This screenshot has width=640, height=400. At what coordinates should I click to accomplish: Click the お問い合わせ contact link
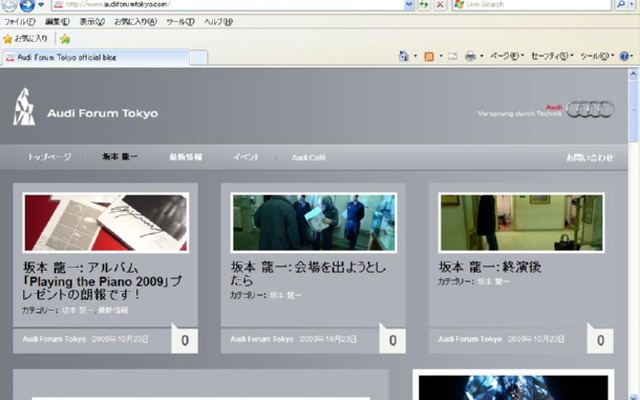click(x=590, y=157)
